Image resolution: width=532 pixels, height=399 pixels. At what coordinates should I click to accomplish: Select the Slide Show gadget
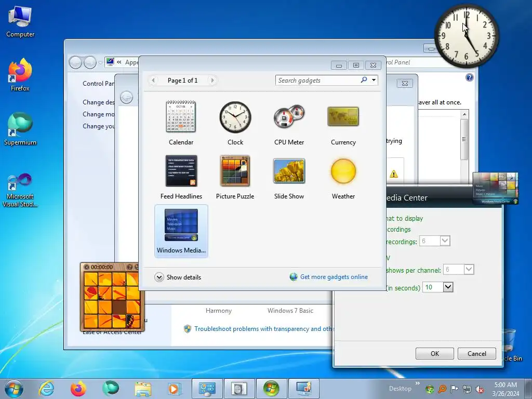(x=289, y=177)
